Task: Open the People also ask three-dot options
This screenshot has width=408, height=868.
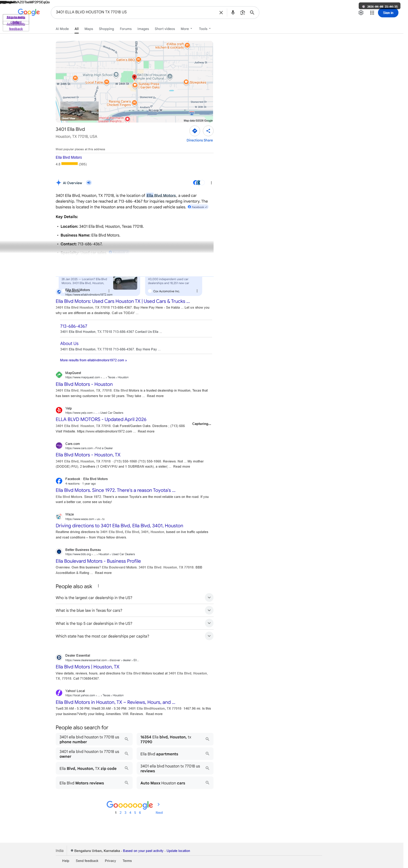Action: click(x=98, y=586)
